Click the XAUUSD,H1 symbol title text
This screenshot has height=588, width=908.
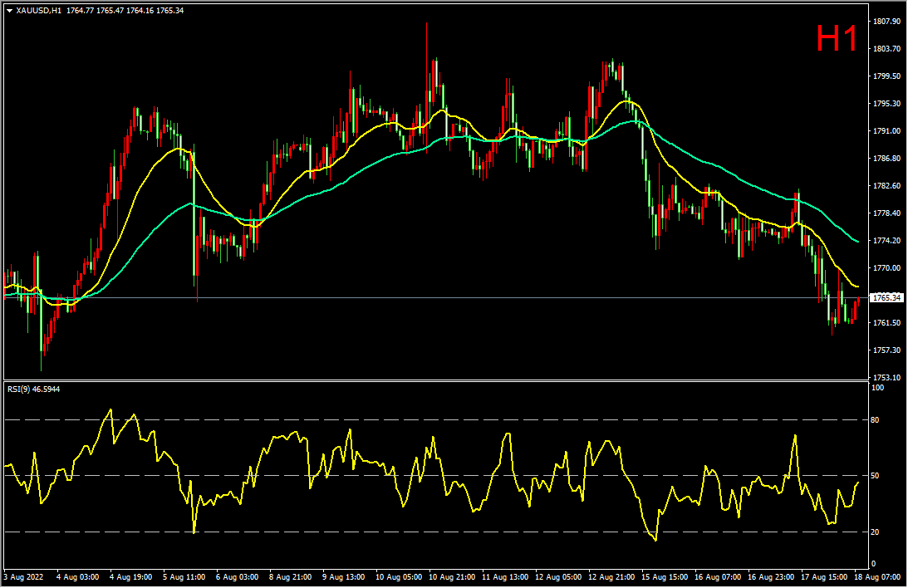coord(39,11)
